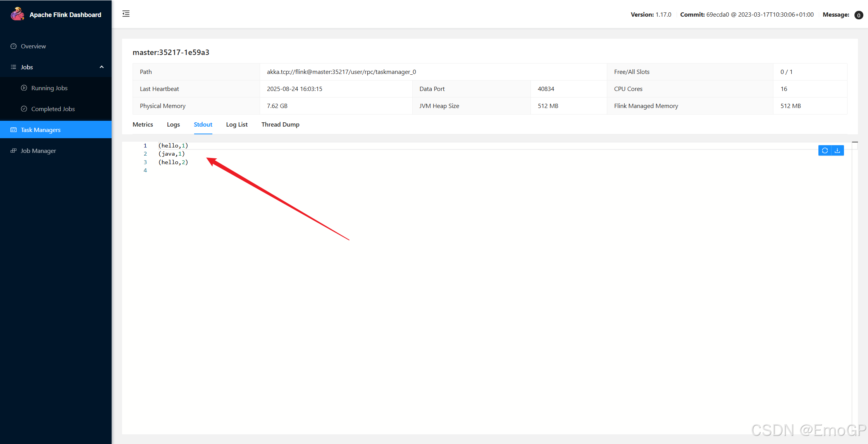Click the stdout editor vertical scrollbar
Viewport: 868px width, 444px height.
pos(855,288)
